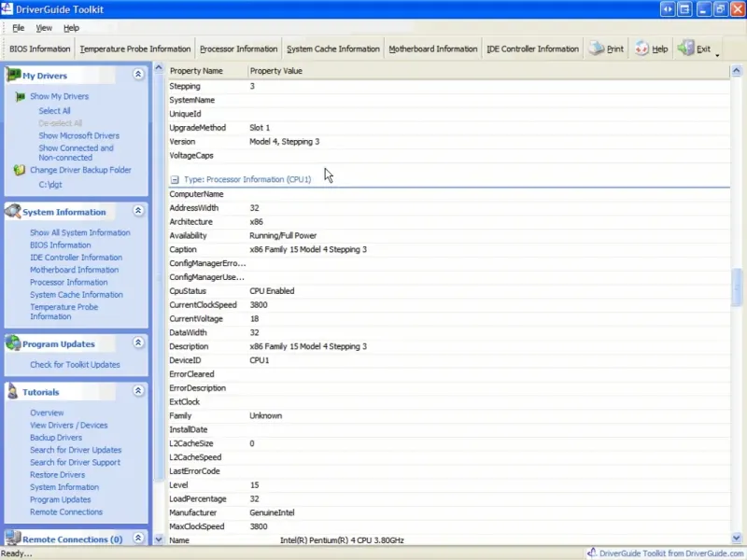Click the Property Name column header
The width and height of the screenshot is (747, 560).
[208, 71]
